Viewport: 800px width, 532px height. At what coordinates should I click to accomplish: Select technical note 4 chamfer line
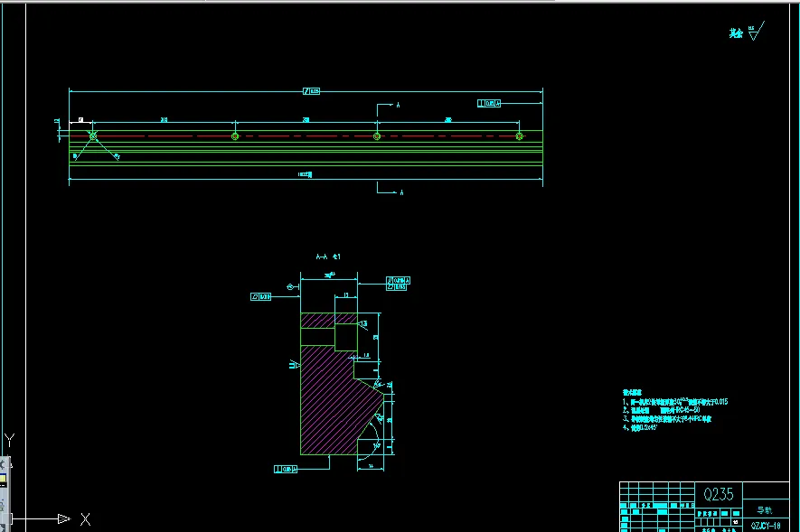coord(640,428)
